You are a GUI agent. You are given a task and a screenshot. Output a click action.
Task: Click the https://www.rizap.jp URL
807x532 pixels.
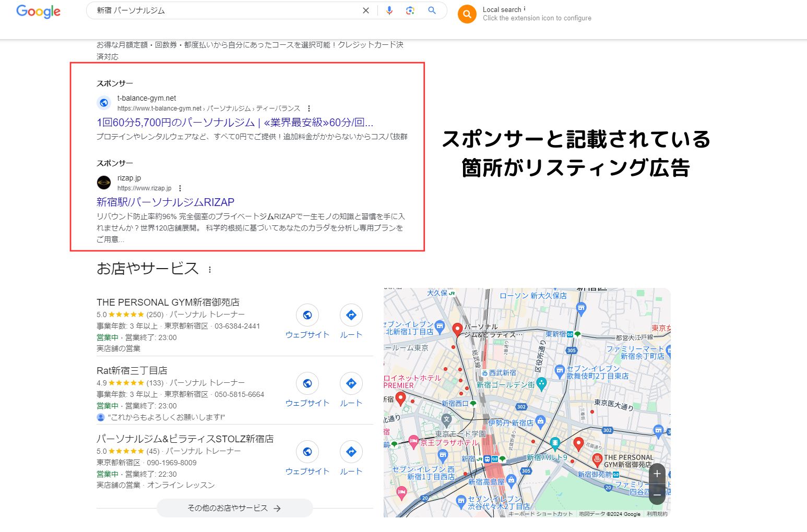coord(144,188)
